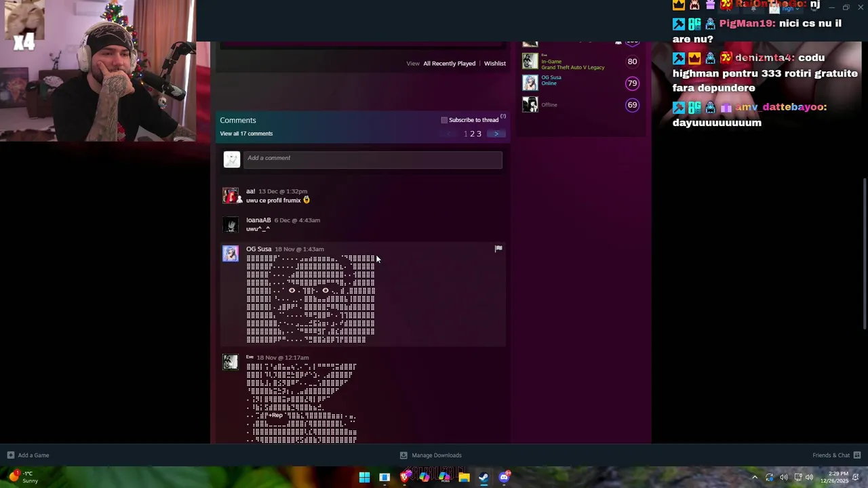Click the '13 Dec @ 1:32pm' comment timestamp
This screenshot has height=488, width=868.
click(x=282, y=191)
